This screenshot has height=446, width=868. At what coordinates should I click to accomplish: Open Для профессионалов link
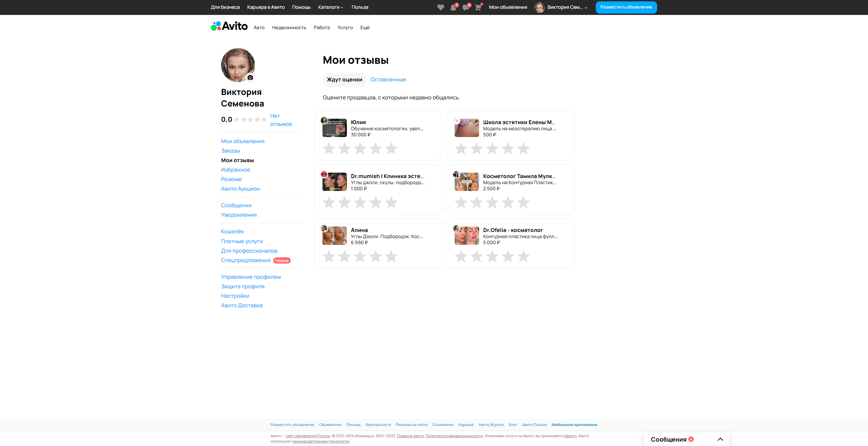pos(249,251)
